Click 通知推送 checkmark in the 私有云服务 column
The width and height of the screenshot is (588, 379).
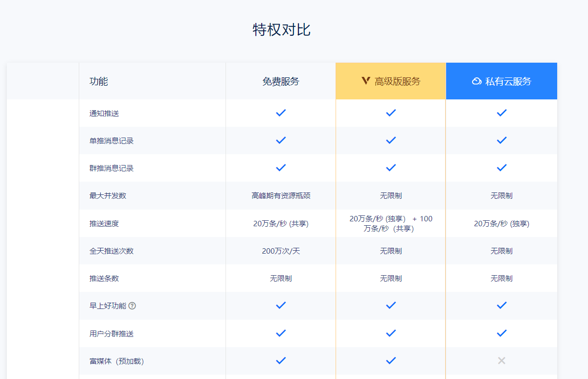coord(501,113)
